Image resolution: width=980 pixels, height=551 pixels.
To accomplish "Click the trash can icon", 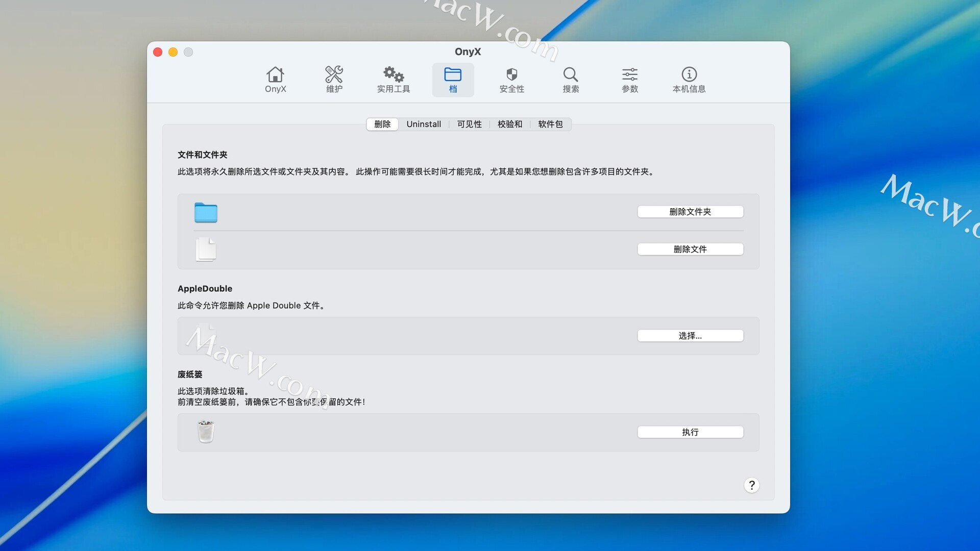I will coord(206,432).
